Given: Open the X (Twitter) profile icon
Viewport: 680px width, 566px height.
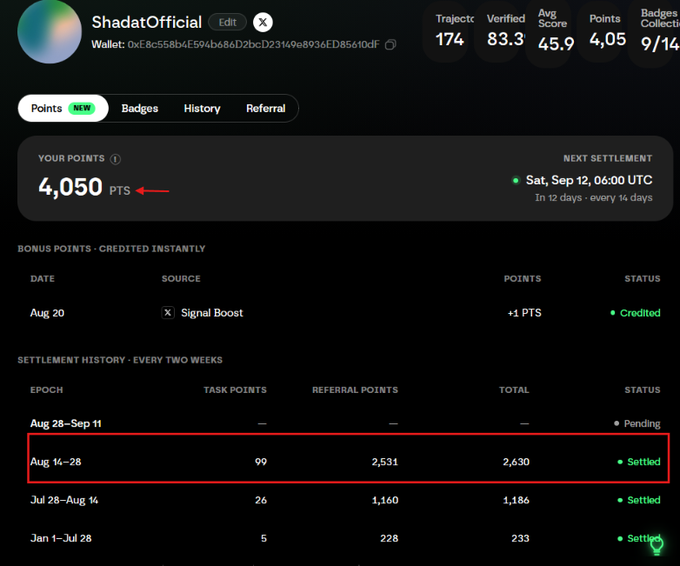Looking at the screenshot, I should (263, 22).
